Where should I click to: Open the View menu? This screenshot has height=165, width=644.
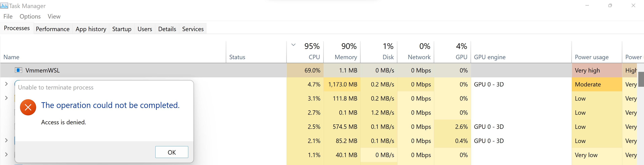click(x=54, y=16)
